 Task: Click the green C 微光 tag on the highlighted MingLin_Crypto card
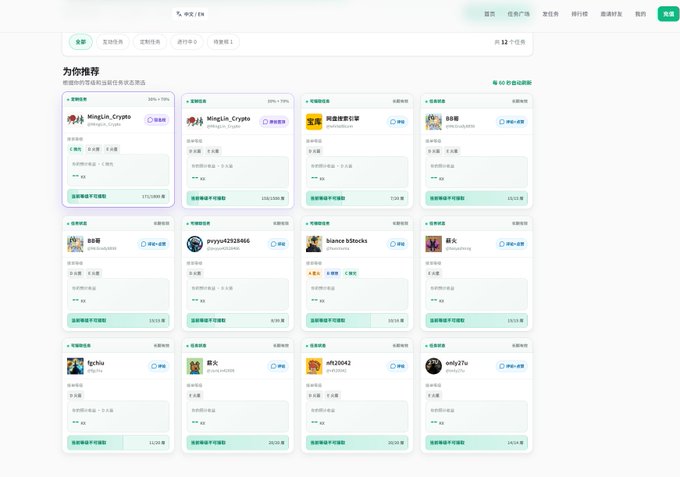pyautogui.click(x=75, y=149)
